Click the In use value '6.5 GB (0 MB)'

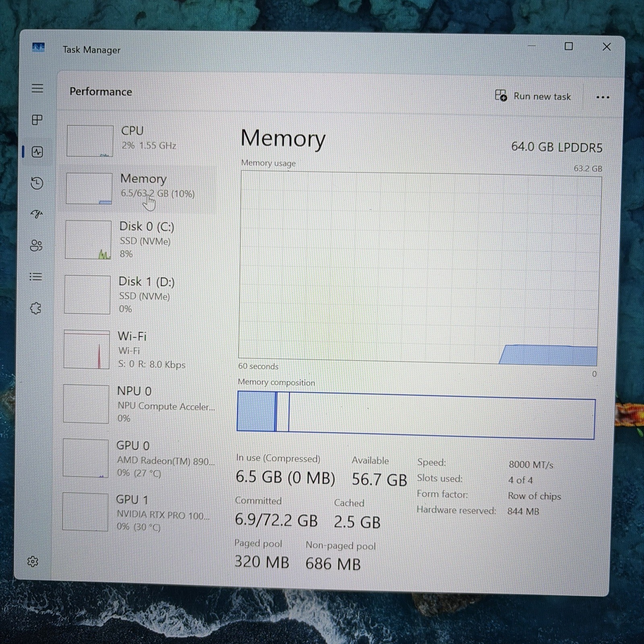pyautogui.click(x=285, y=477)
